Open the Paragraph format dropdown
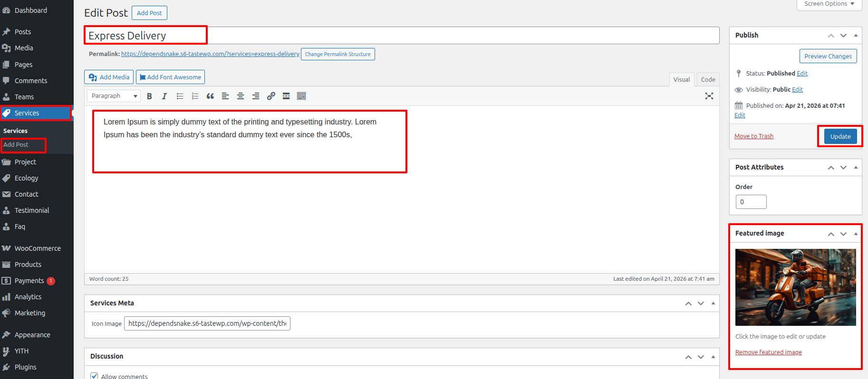 [114, 96]
